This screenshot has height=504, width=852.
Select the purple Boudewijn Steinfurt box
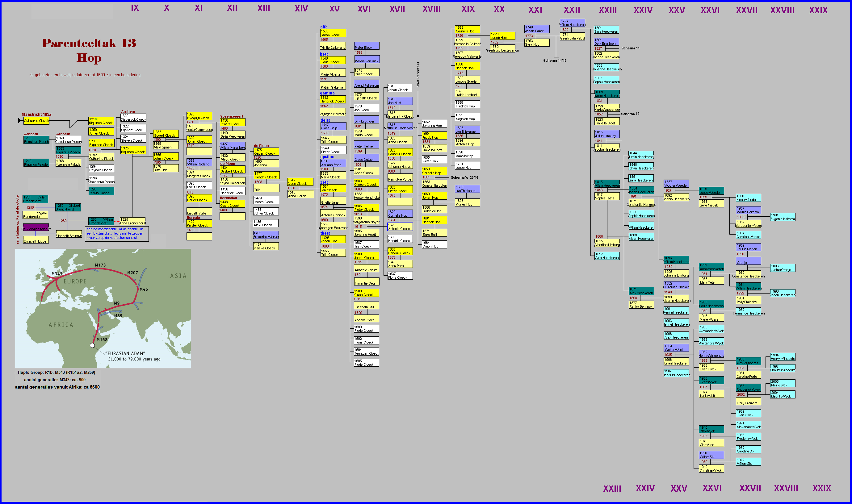36,227
